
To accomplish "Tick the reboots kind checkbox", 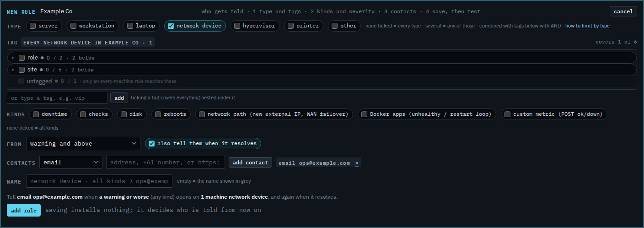I will 158,114.
